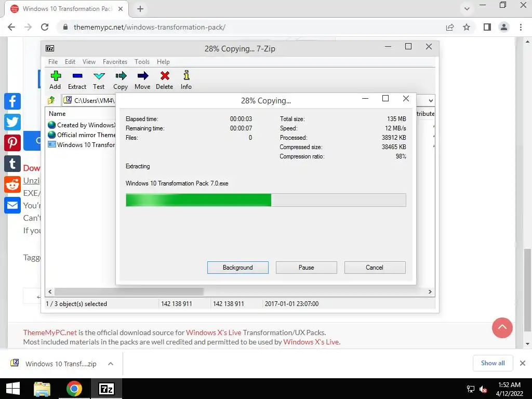
Task: Click the taskbar clock showing 1:52 AM
Action: 509,389
